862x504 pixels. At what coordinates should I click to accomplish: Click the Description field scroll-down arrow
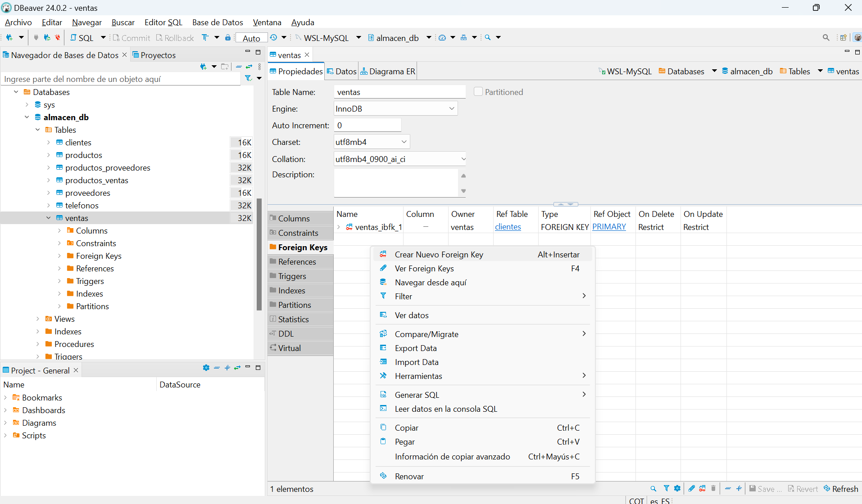[463, 191]
